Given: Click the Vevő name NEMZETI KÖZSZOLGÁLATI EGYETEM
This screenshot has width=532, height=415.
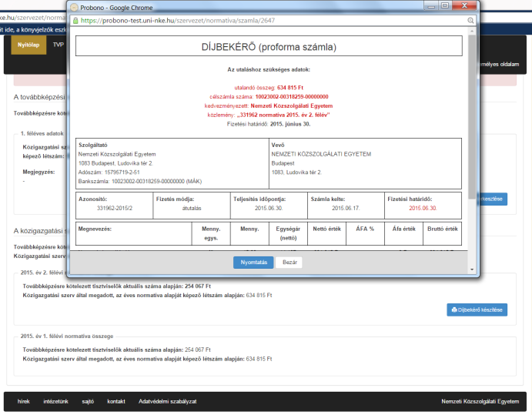Looking at the screenshot, I should click(321, 154).
